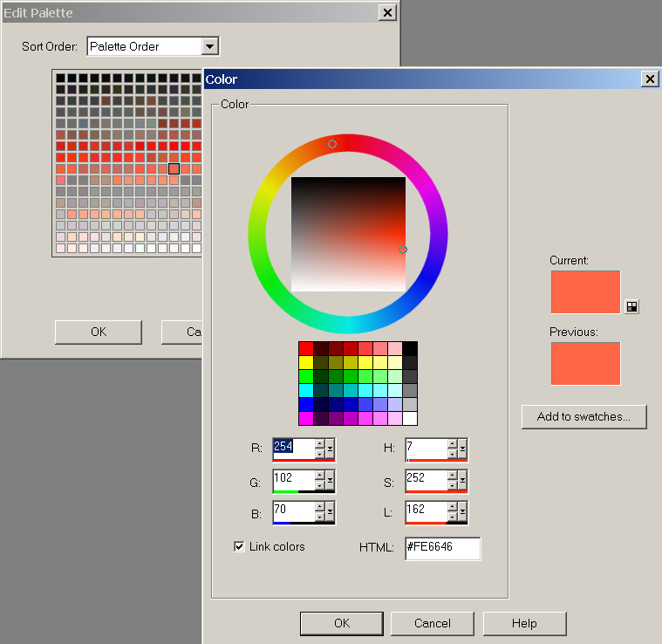Increase the R value using up spinner arrow

click(320, 443)
